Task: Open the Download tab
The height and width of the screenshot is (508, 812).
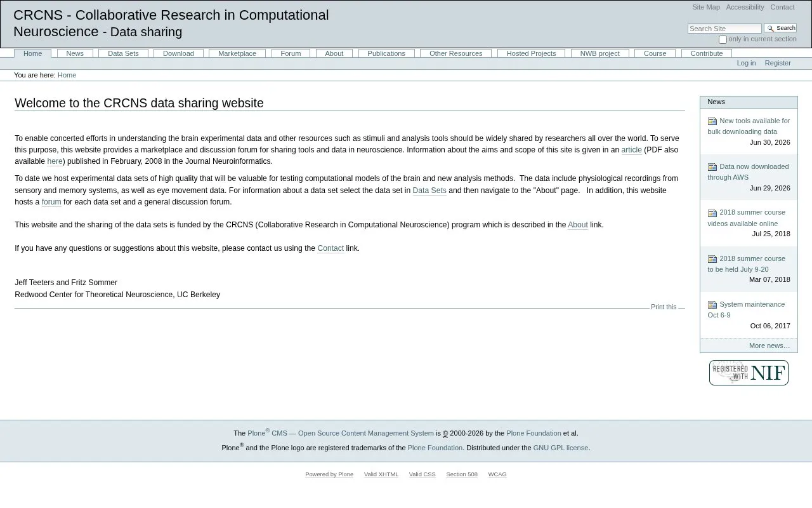Action: [x=178, y=53]
